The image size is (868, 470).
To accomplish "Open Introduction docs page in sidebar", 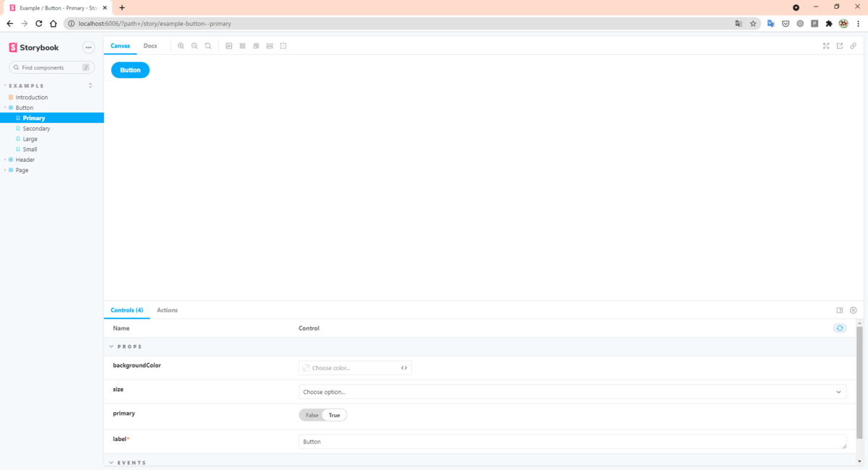I will tap(32, 98).
